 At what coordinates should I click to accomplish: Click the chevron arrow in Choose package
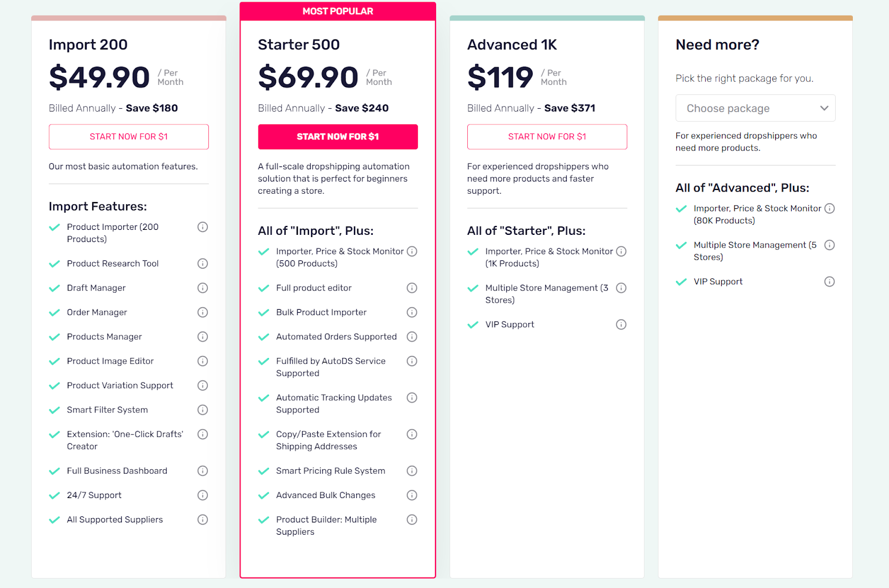click(825, 108)
